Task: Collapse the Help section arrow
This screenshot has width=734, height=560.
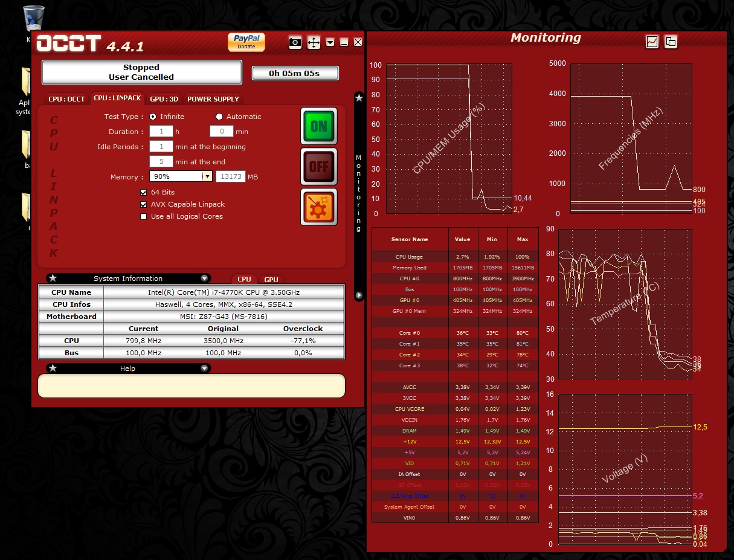Action: 204,368
